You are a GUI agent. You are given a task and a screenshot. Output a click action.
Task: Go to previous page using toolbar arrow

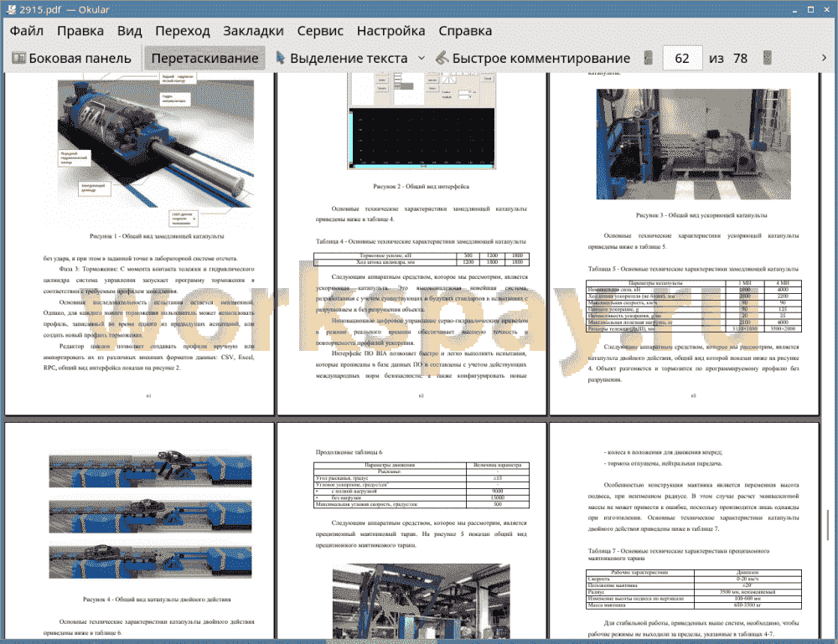(649, 59)
